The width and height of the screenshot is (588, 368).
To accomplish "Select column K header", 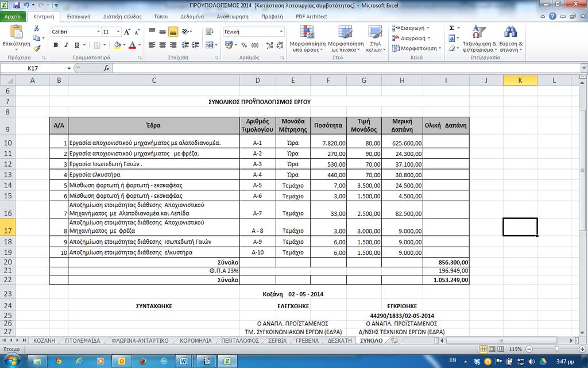I will pyautogui.click(x=520, y=80).
